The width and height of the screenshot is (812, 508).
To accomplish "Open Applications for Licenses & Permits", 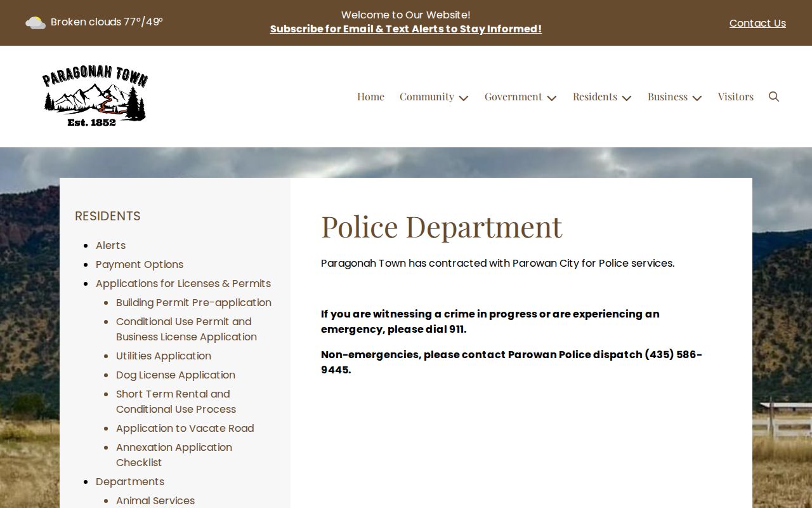I will [183, 283].
